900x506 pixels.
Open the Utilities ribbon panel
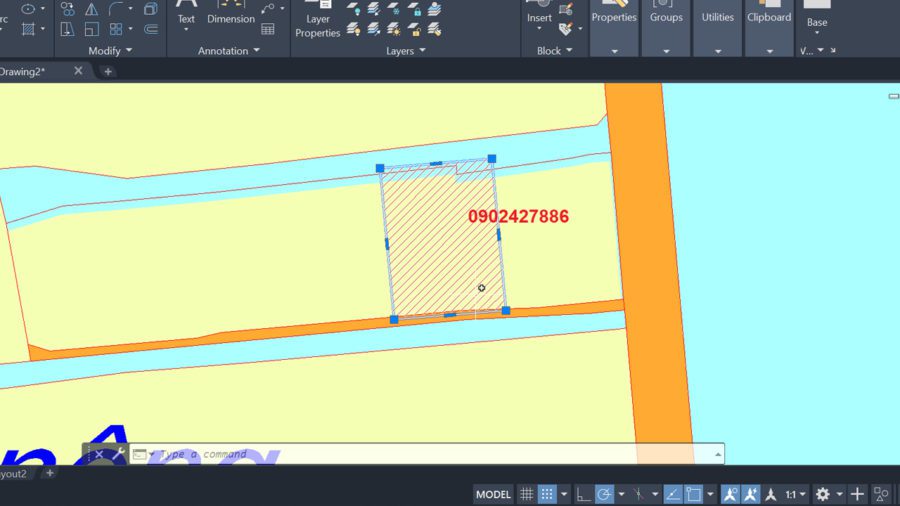[717, 28]
